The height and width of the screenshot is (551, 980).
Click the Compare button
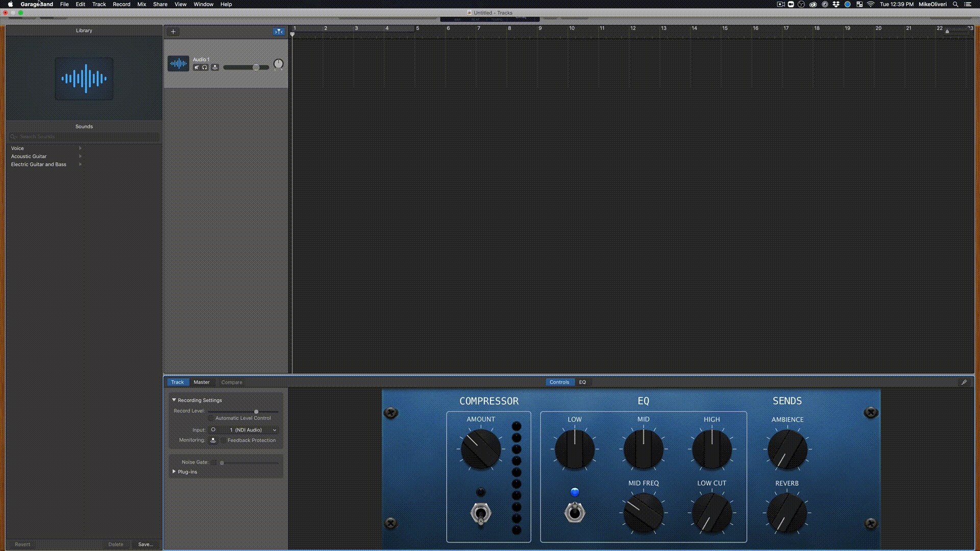[x=232, y=382]
